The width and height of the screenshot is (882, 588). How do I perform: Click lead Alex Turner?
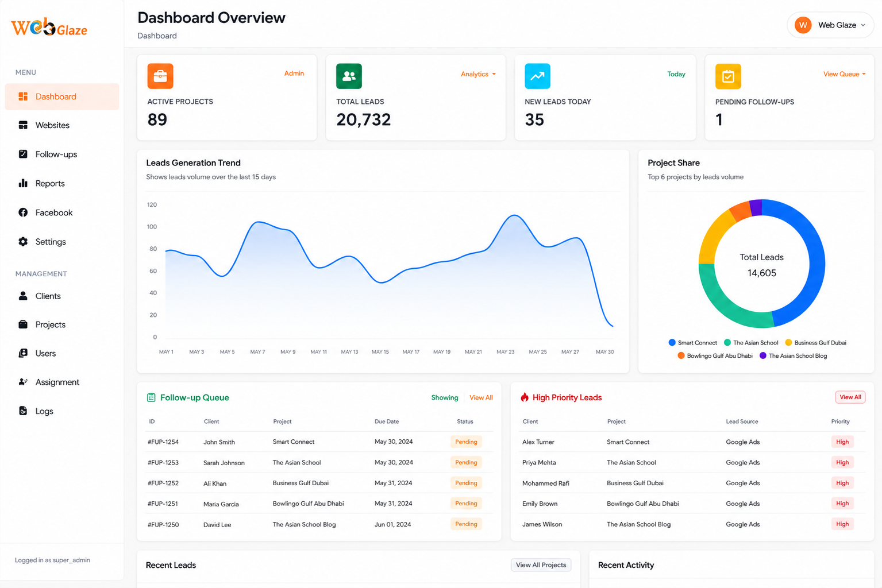[x=538, y=442]
